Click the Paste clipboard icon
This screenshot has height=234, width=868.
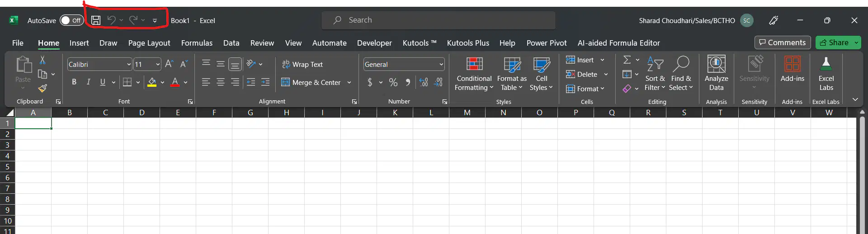[23, 65]
